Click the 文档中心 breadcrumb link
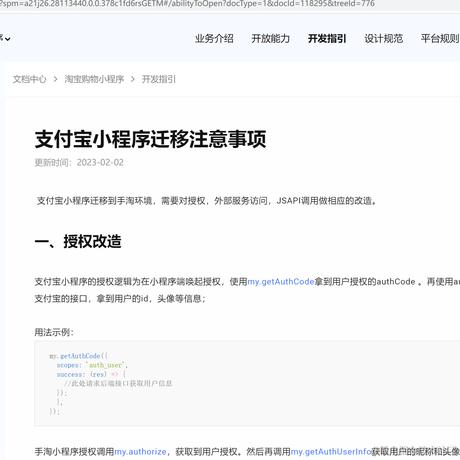 (30, 79)
